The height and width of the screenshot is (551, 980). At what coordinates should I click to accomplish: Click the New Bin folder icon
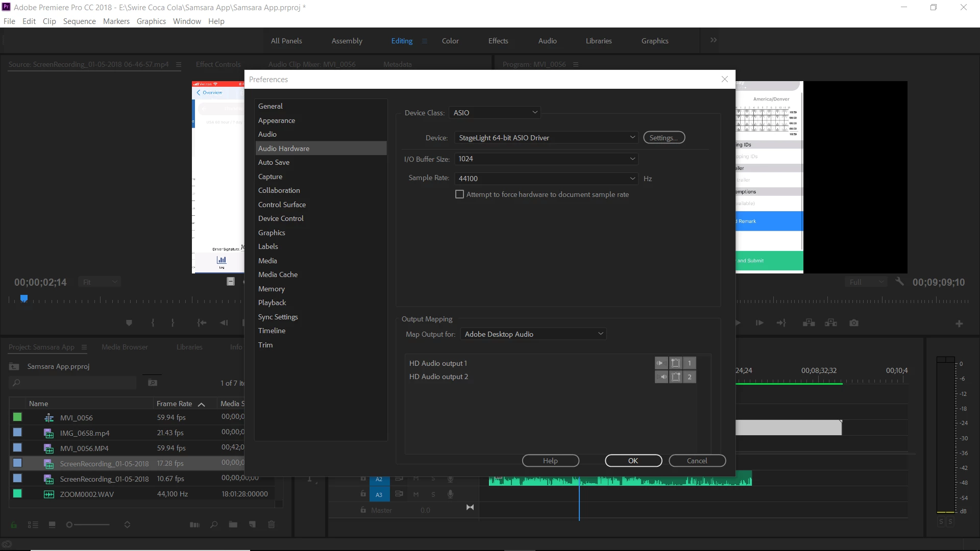pos(233,524)
